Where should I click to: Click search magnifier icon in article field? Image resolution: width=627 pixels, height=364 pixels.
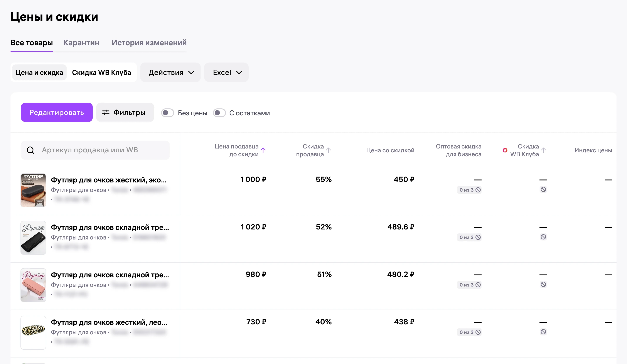pos(31,150)
